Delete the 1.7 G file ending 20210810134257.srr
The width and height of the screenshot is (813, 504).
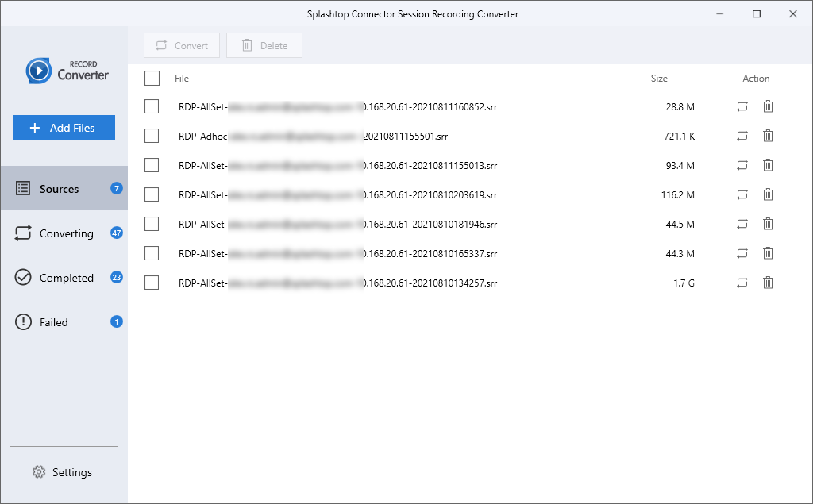(768, 283)
